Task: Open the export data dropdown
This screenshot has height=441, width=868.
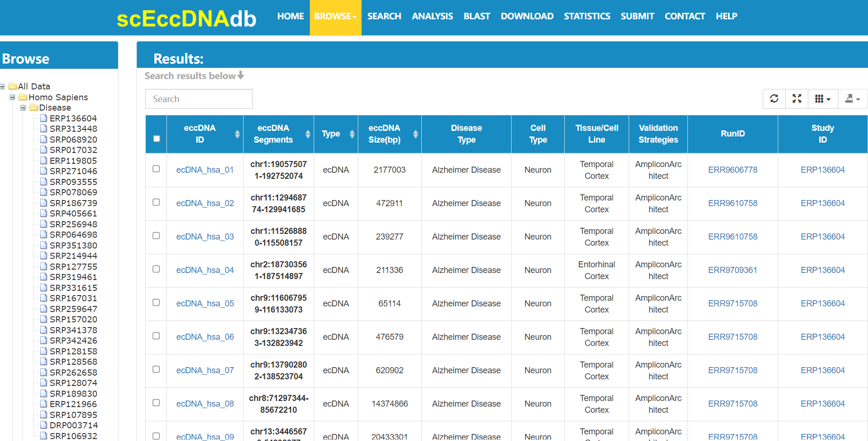Action: 852,99
